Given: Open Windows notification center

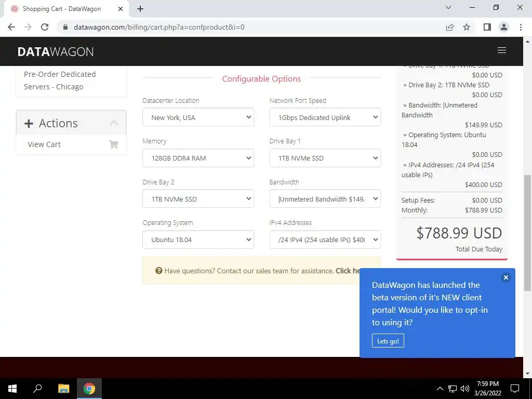Looking at the screenshot, I should click(x=515, y=389).
